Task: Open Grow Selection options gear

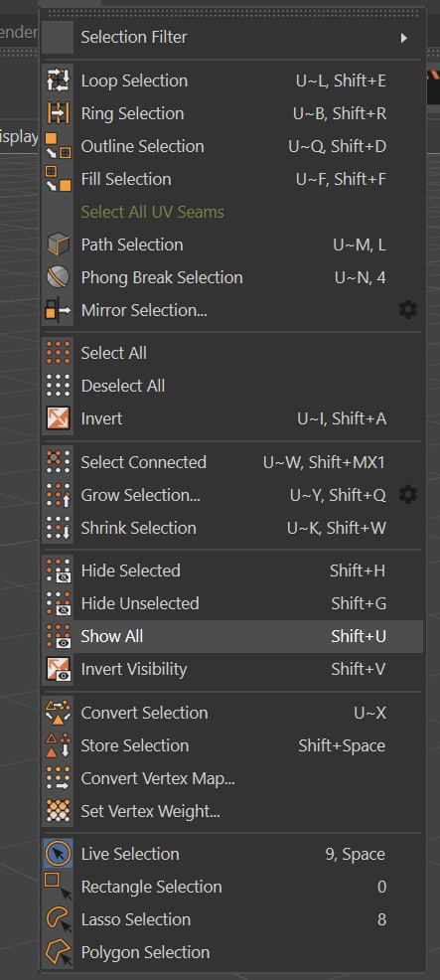Action: point(408,495)
